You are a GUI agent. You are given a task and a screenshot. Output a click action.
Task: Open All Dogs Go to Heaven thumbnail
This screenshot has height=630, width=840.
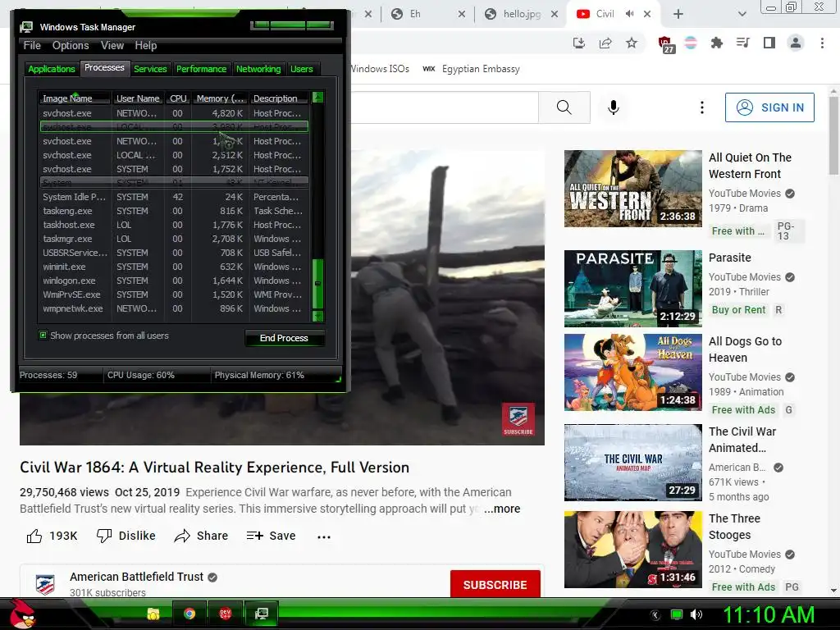pos(632,372)
